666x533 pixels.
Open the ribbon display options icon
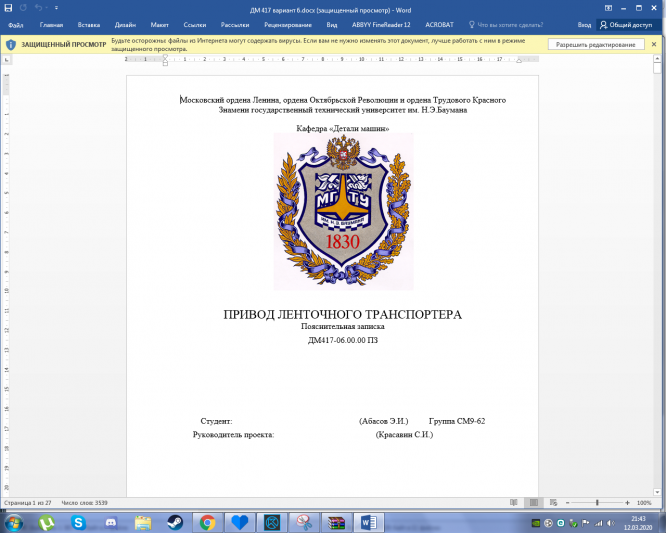click(608, 8)
